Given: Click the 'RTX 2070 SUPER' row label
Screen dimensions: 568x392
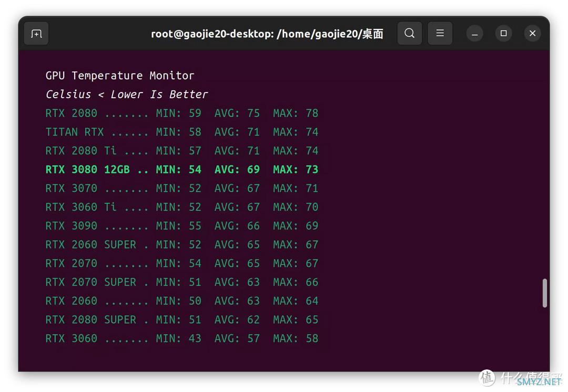Looking at the screenshot, I should point(90,282).
